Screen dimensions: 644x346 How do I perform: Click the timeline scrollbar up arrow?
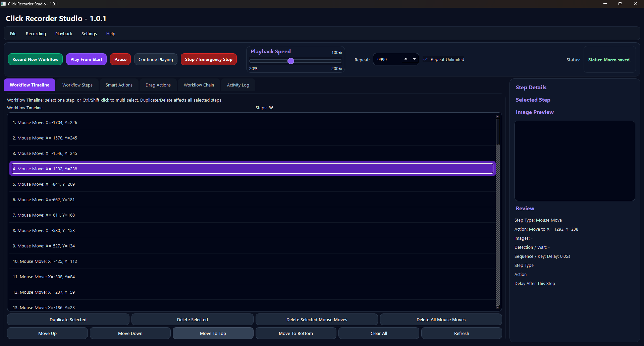tap(497, 117)
